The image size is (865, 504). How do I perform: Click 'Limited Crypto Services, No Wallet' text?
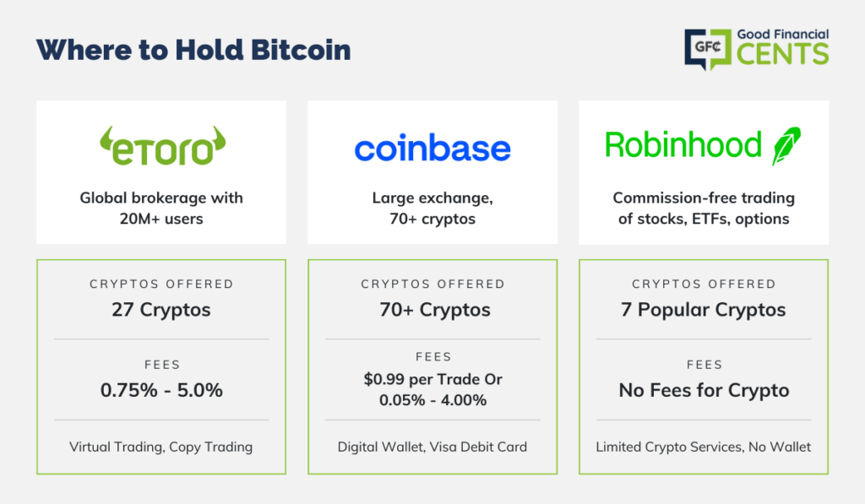coord(704,447)
